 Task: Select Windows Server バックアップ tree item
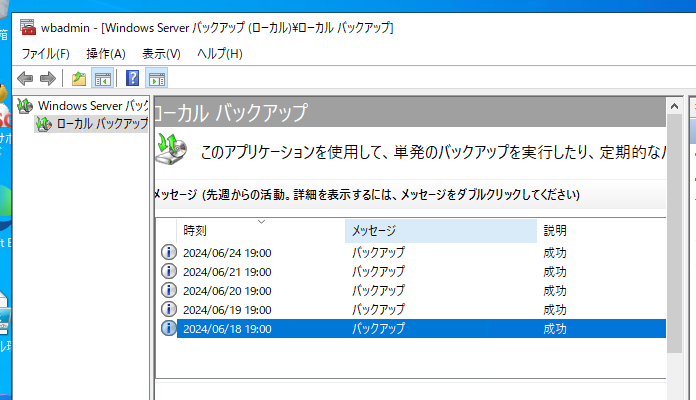[x=93, y=106]
